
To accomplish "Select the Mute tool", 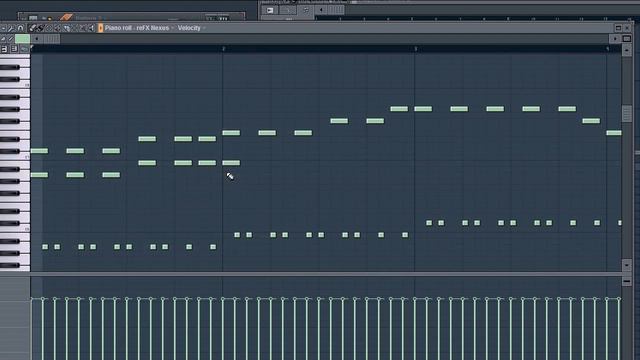I will point(58,28).
